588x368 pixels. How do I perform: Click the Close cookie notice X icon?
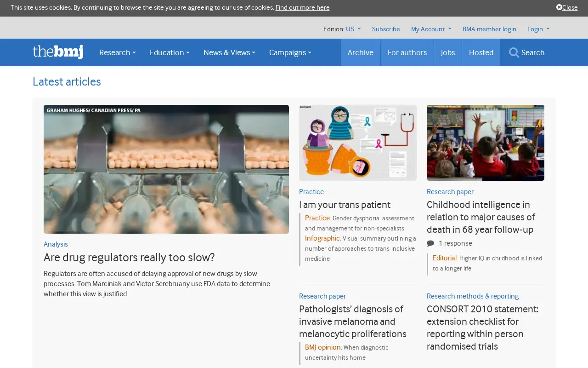click(x=559, y=7)
